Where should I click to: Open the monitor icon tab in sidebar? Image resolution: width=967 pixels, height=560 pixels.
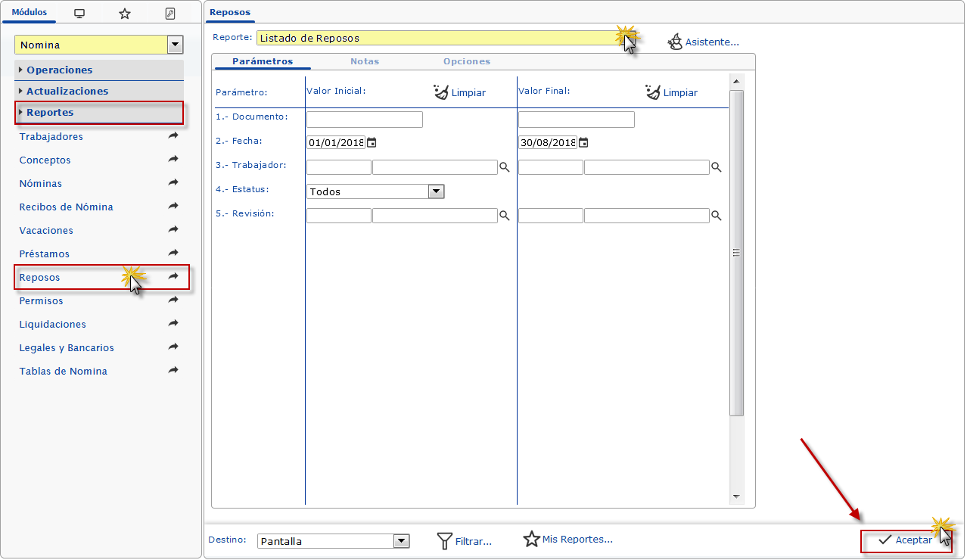pos(79,14)
